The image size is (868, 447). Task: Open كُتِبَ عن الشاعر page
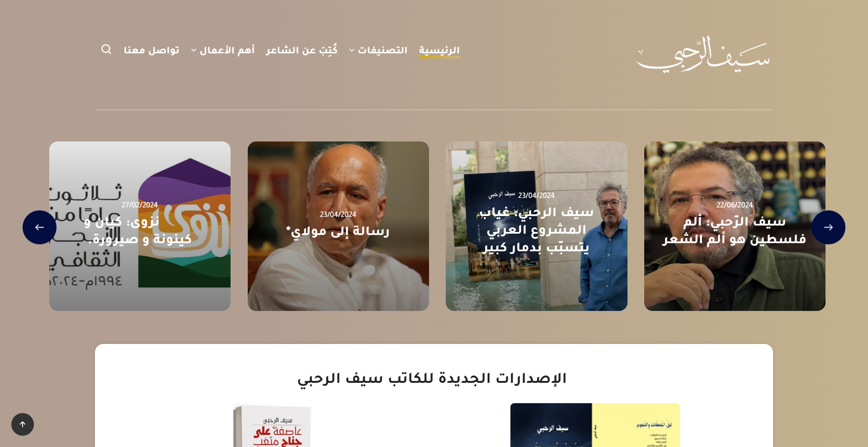302,50
